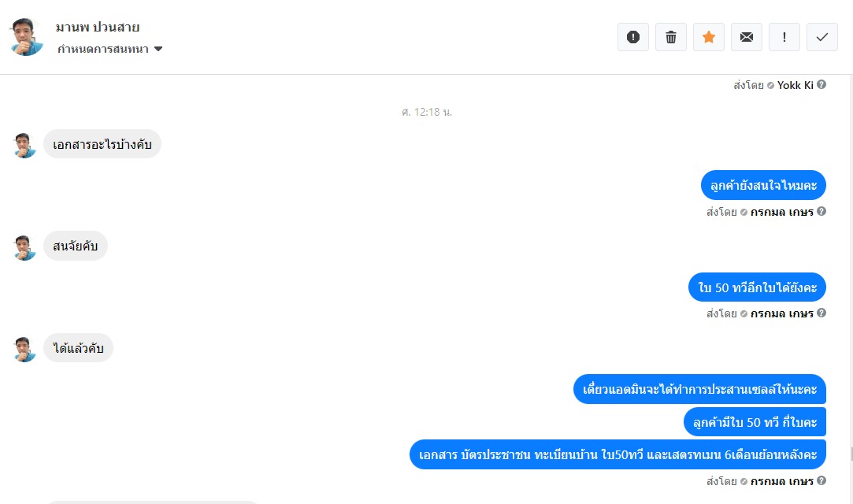Mark conversation done with the checkmark icon

tap(822, 37)
